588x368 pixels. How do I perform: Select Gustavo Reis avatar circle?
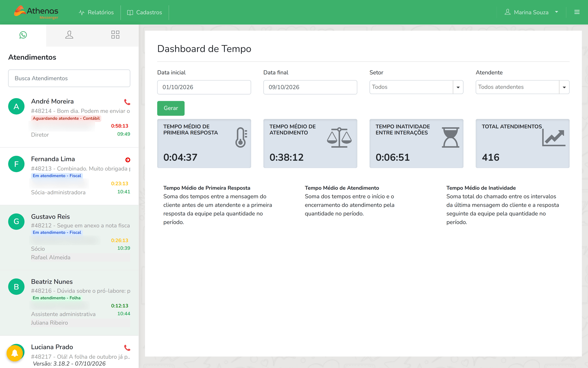17,221
